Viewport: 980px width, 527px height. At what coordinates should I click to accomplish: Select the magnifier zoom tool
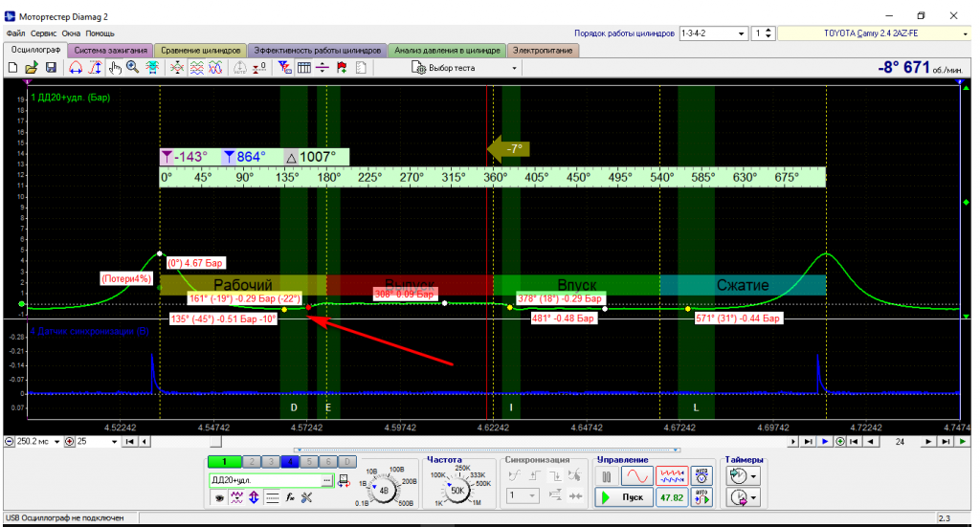point(132,68)
